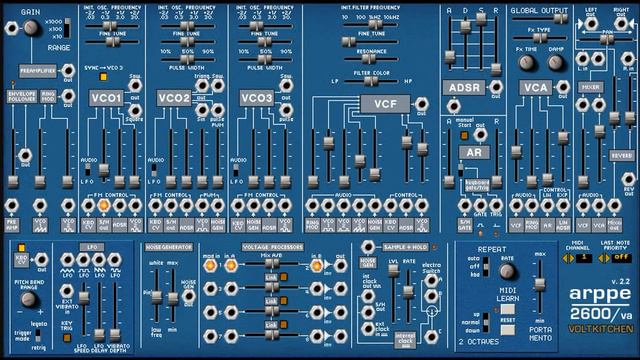This screenshot has width=640, height=360.
Task: Toggle the AR manual start button
Action: (464, 136)
